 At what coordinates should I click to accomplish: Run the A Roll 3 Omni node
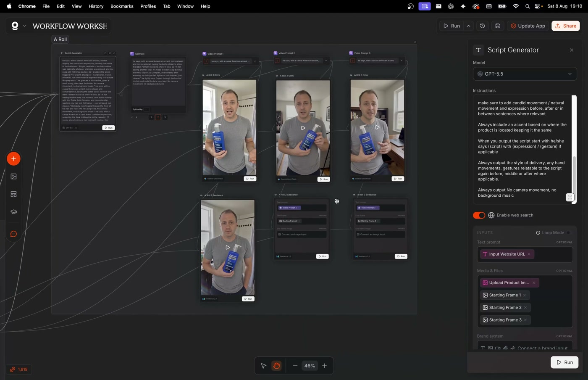pos(398,179)
